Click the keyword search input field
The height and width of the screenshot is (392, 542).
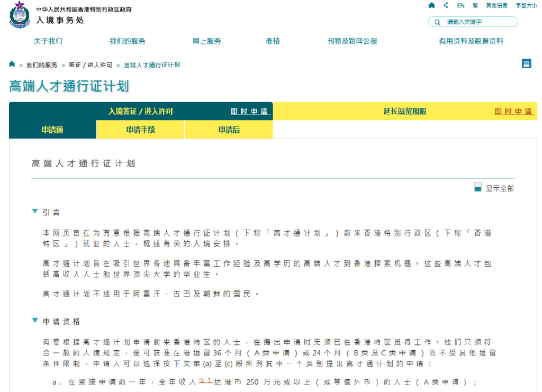(479, 22)
